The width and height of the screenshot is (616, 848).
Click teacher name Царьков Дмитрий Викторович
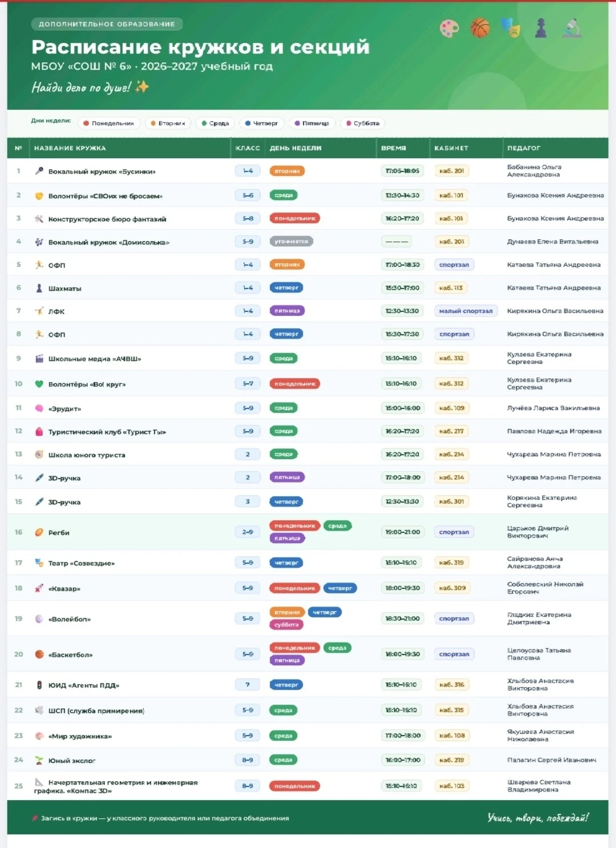click(x=537, y=532)
